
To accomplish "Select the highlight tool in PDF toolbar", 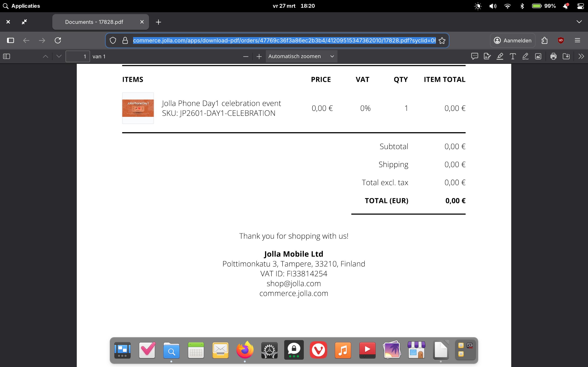I will pos(500,56).
